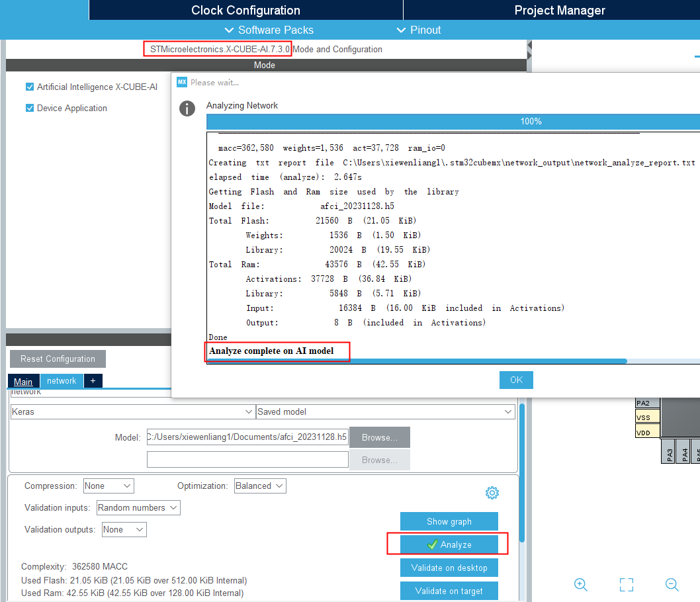This screenshot has height=602, width=700.
Task: Click the info icon in the dialog
Action: [187, 108]
